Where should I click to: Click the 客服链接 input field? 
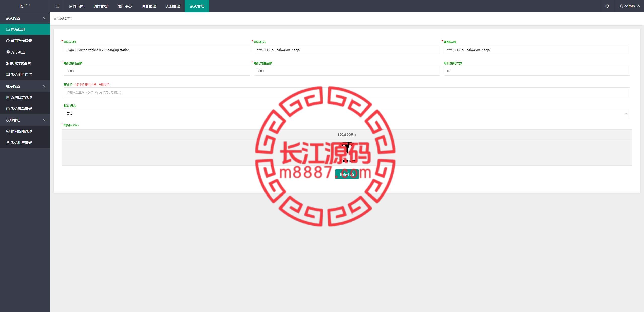[x=537, y=50]
